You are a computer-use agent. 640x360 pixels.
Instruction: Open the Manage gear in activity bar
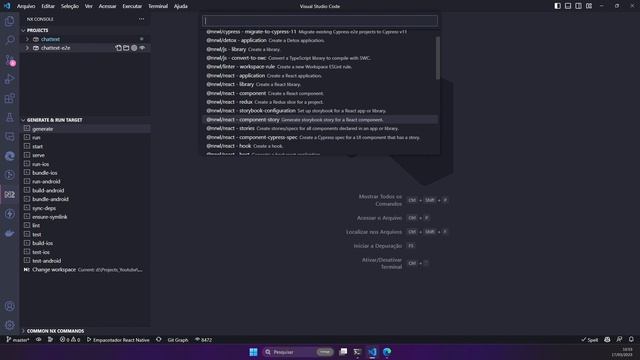(x=9, y=325)
